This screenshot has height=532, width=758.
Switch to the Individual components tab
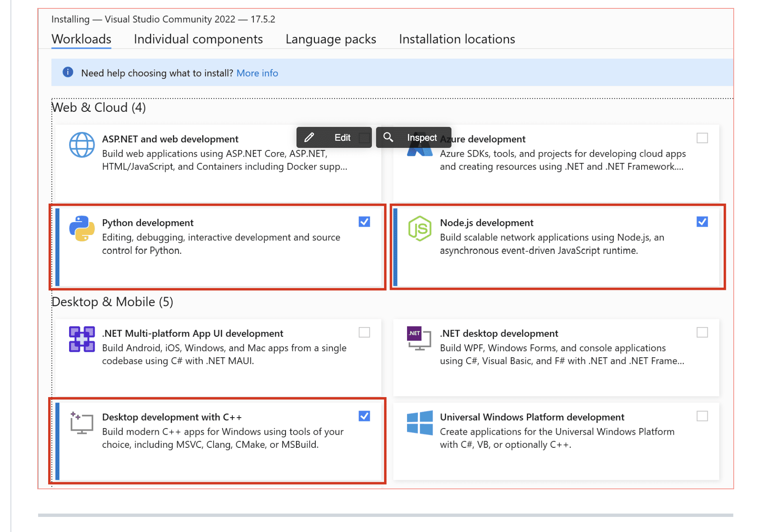click(x=198, y=39)
